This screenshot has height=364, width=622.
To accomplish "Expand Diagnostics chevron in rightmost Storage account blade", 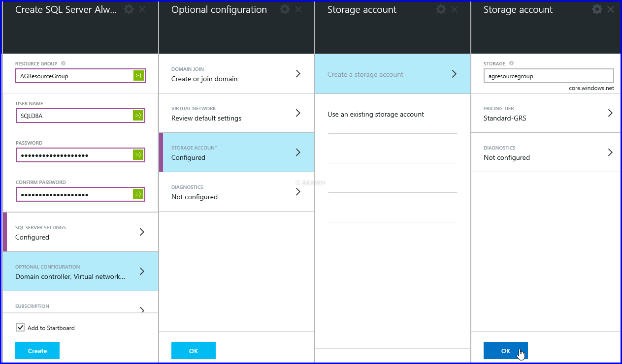I will (x=610, y=152).
